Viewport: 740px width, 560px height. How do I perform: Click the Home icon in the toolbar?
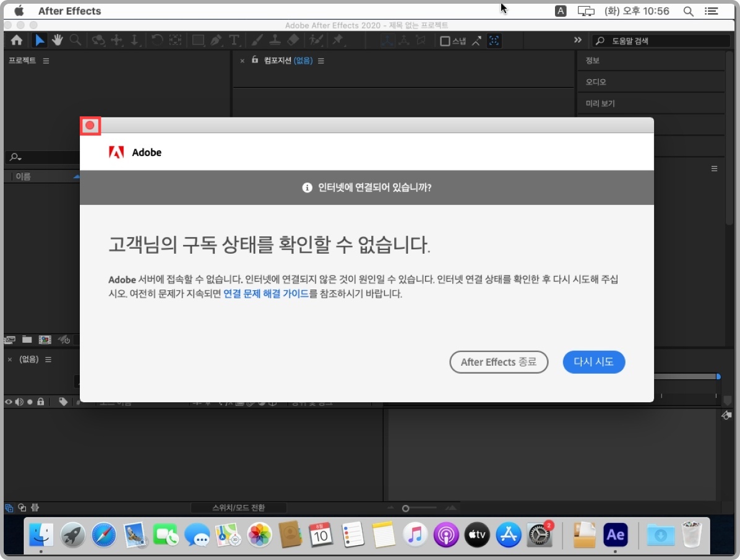coord(17,40)
